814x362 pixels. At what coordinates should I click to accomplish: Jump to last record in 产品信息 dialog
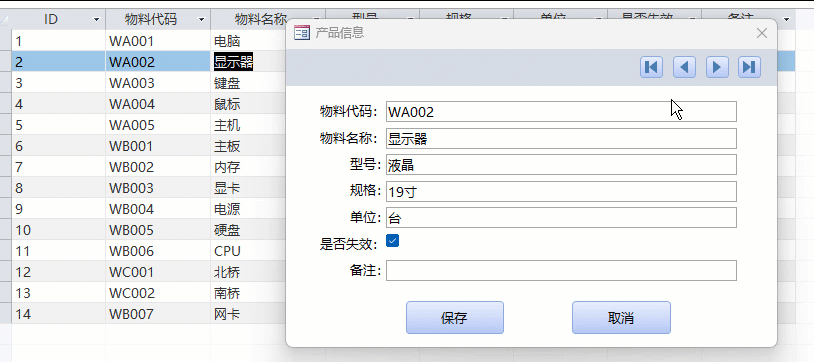pyautogui.click(x=749, y=67)
